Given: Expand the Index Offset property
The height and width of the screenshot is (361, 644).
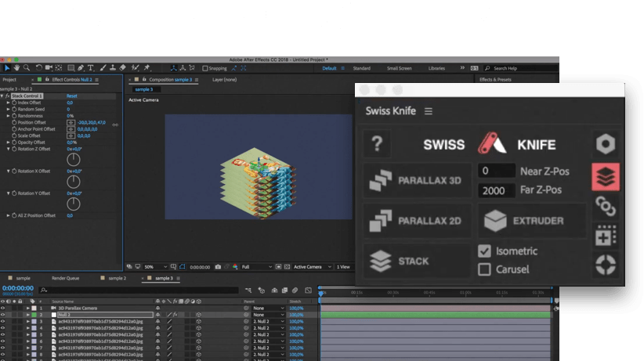Looking at the screenshot, I should coord(8,103).
